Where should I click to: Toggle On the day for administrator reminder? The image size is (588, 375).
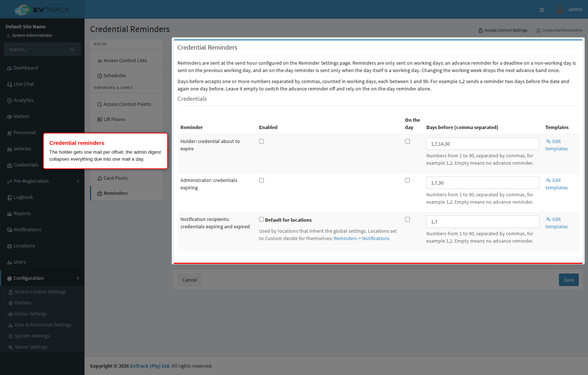coord(408,181)
